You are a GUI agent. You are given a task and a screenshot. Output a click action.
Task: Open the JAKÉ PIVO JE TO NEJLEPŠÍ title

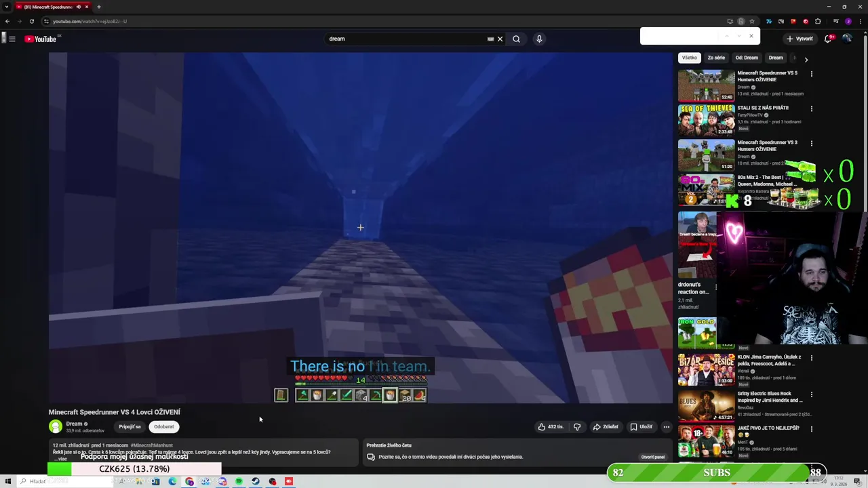coord(768,428)
